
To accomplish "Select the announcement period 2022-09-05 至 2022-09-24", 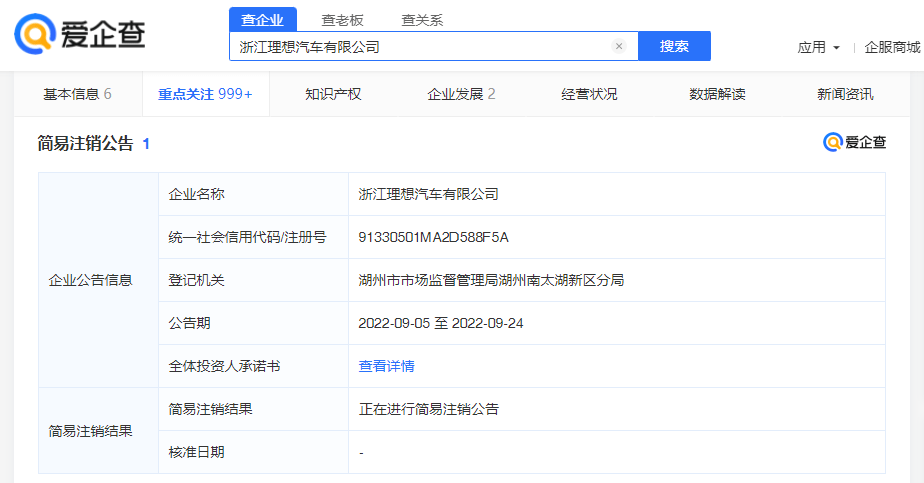I will [x=441, y=323].
